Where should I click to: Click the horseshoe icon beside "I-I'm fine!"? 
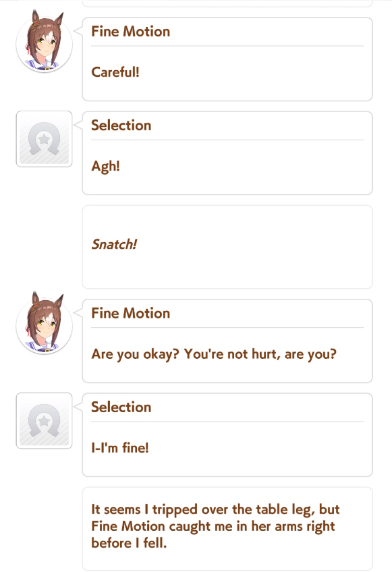pos(44,421)
